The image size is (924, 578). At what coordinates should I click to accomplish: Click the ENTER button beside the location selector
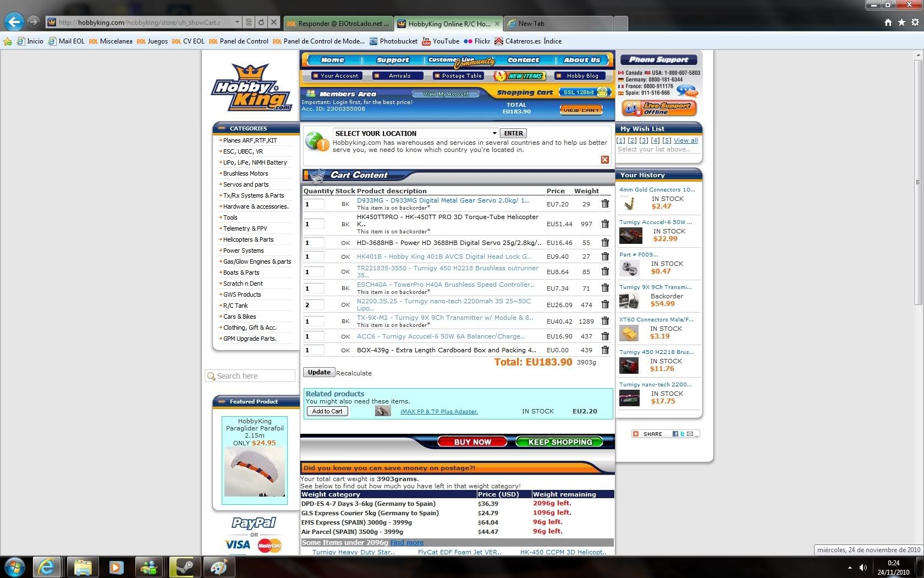coord(513,133)
